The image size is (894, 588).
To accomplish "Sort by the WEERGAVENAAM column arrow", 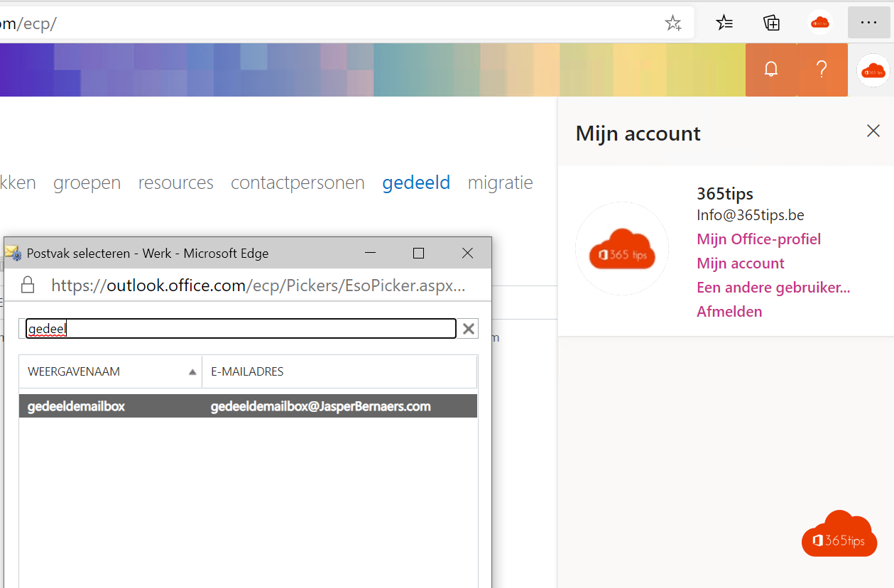I will [x=192, y=372].
